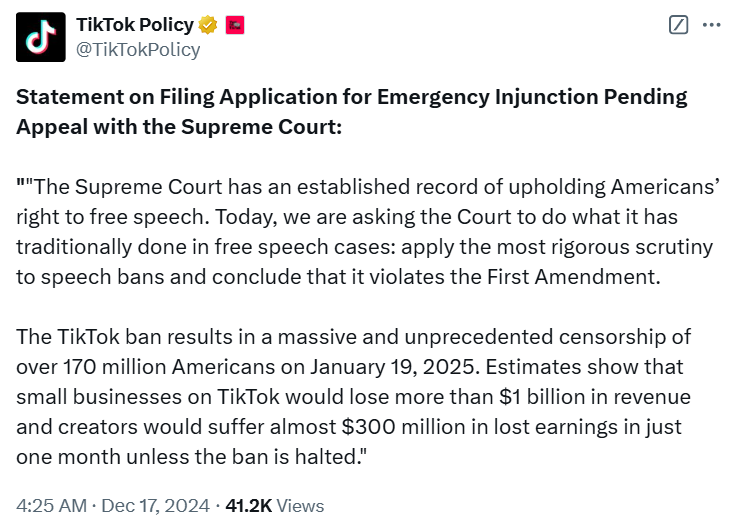This screenshot has width=741, height=525.
Task: Visit the @TikTokPolicy handle link
Action: click(138, 49)
